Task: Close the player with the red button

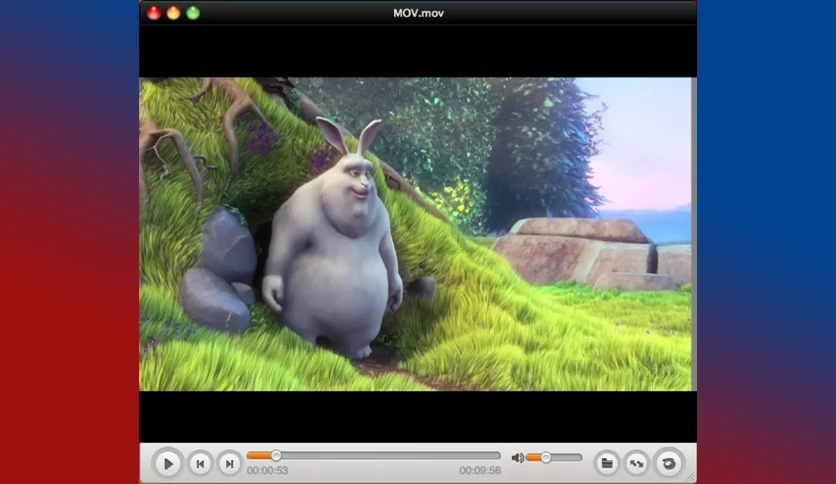Action: tap(154, 13)
